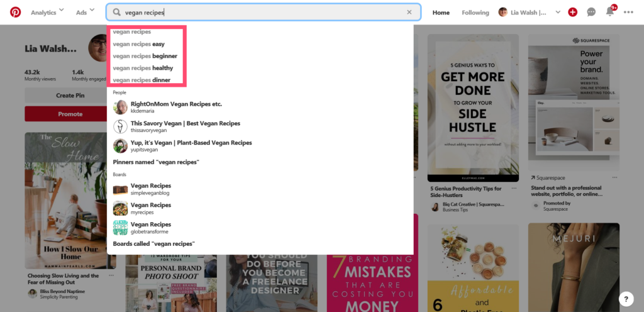Click the Squarespace arrow link below ad

coord(548,178)
